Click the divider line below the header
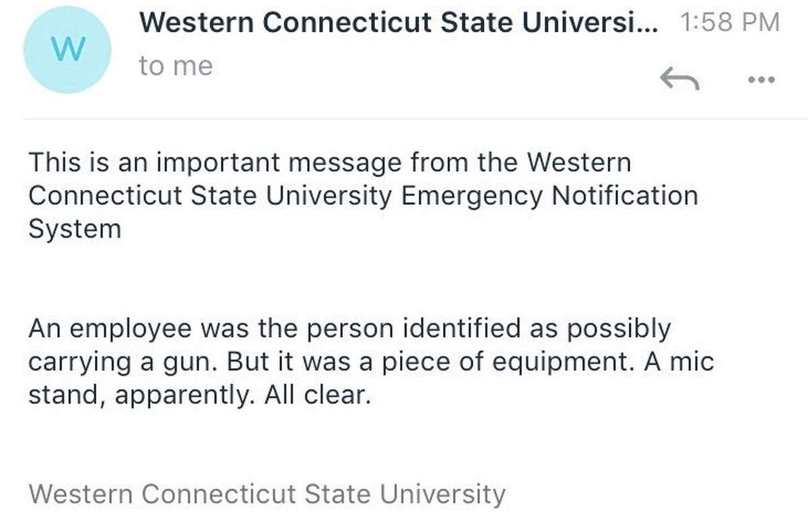The height and width of the screenshot is (532, 808). [415, 119]
